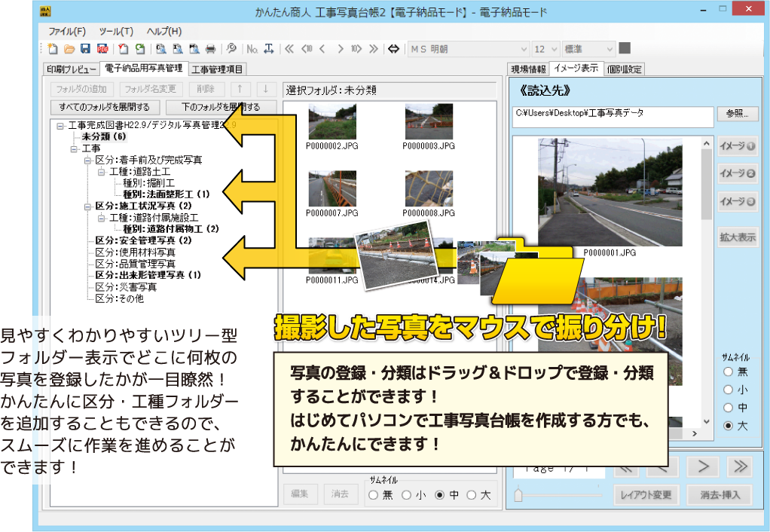Click the search magnifier tool icon

(x=231, y=49)
